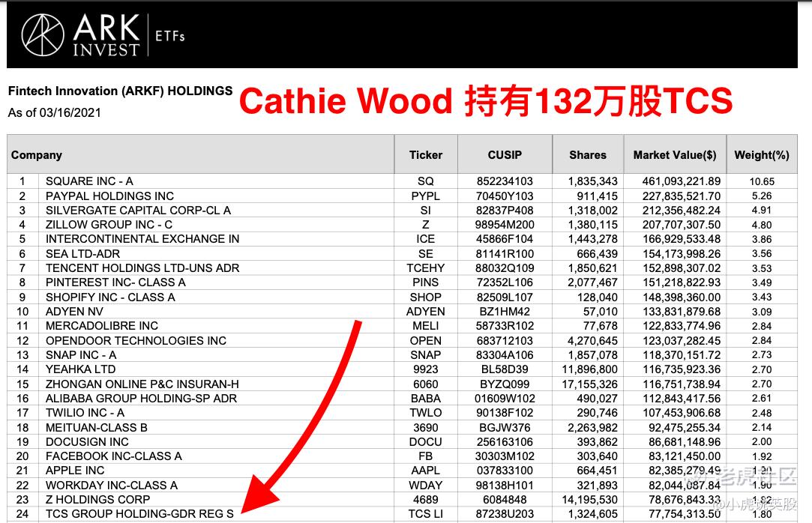Click the ARK Invest circular logo

[x=43, y=34]
